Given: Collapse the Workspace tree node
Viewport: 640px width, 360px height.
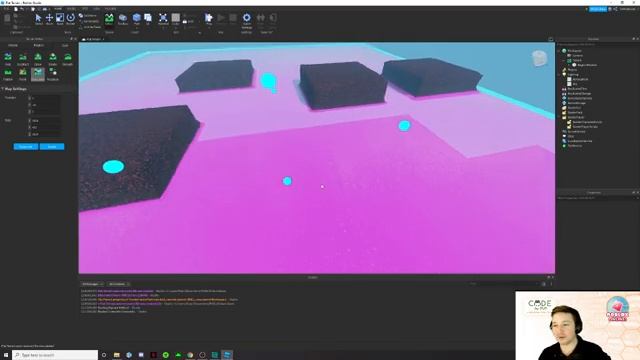Looking at the screenshot, I should (x=559, y=51).
